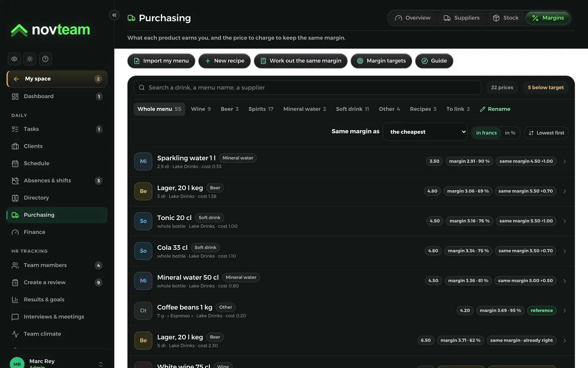
Task: Open the Same margin as dropdown
Action: point(425,132)
